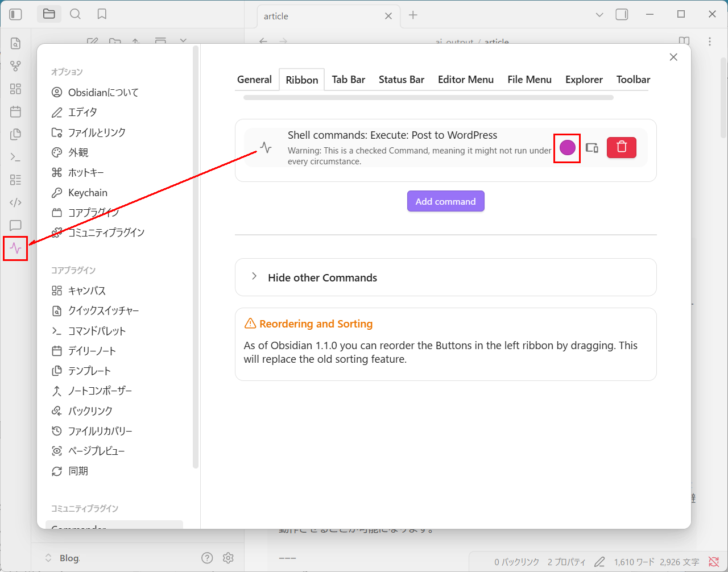This screenshot has width=728, height=572.
Task: Click the Post to WordPress ribbon icon
Action: [15, 248]
